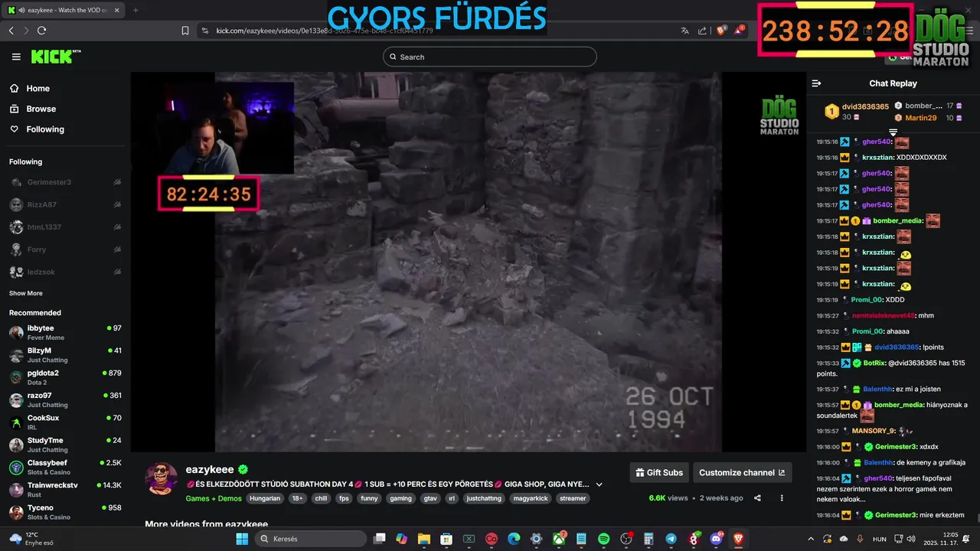Open the Kick hamburger sidebar menu

16,57
